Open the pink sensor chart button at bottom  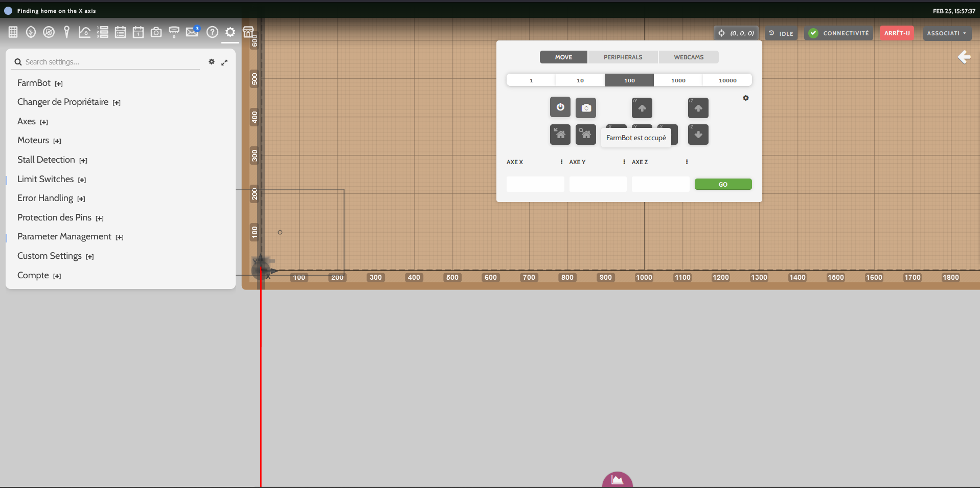[618, 480]
